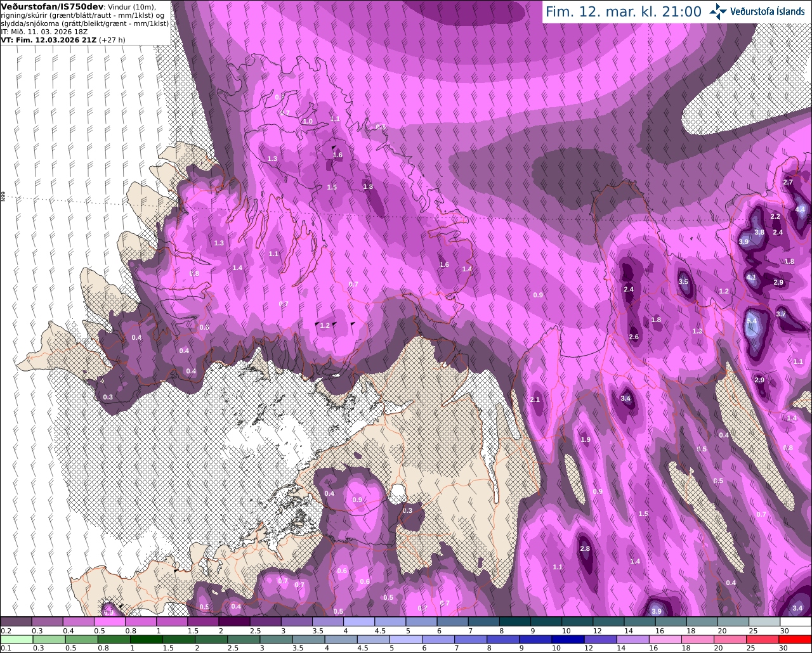Image resolution: width=812 pixels, height=653 pixels.
Task: Pick the bright pink swatch above 0.5 in the upper legend
Action: 109,621
